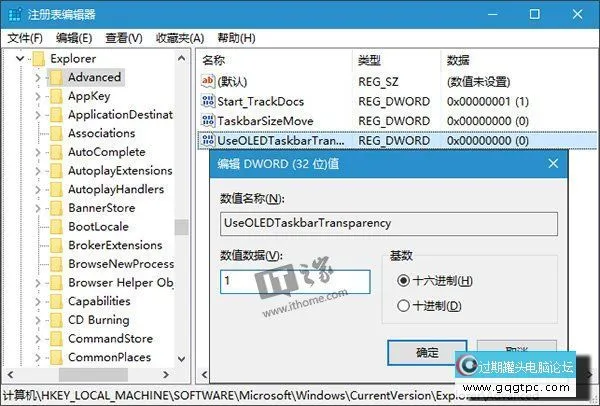Click the Registry Editor app icon in title bar
Viewport: 600px width, 406px height.
pos(15,15)
